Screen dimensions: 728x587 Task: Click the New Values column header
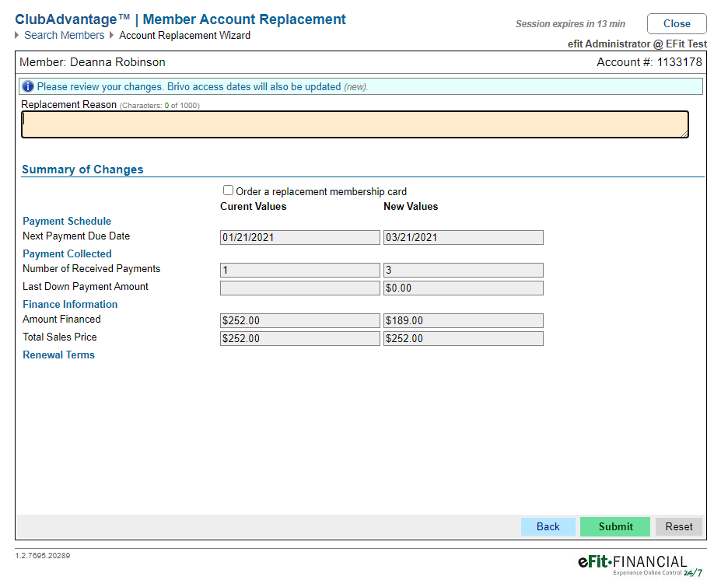coord(411,207)
